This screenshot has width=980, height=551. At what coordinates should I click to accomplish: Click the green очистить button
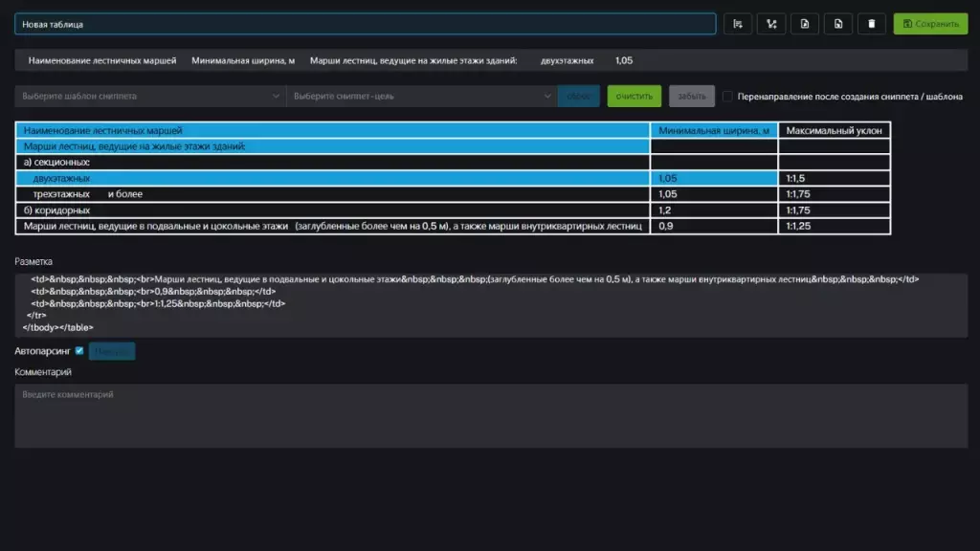(634, 97)
